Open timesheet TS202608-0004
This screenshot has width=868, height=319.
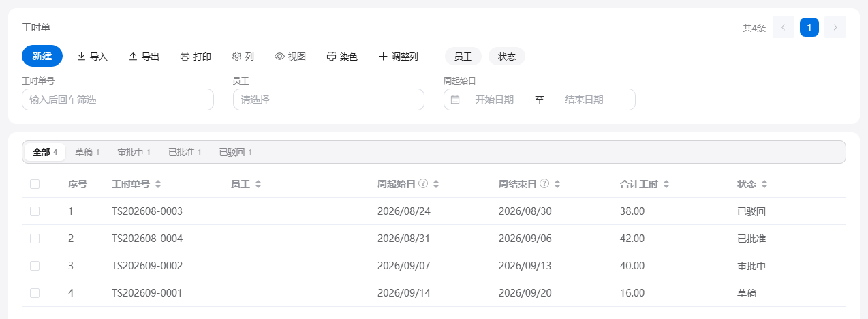[x=147, y=239]
